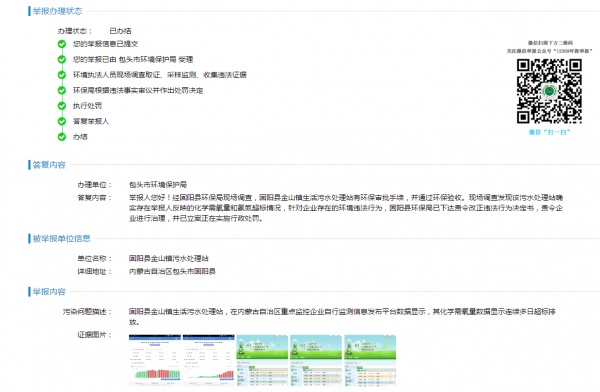This screenshot has width=600, height=392.
Task: Click the green check next to 执行处罚
Action: click(62, 106)
